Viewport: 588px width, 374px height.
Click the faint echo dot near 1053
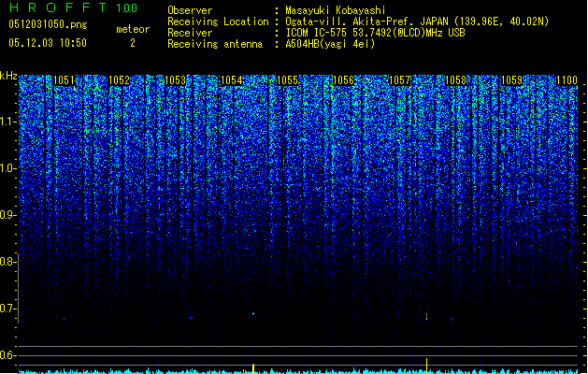pyautogui.click(x=191, y=318)
